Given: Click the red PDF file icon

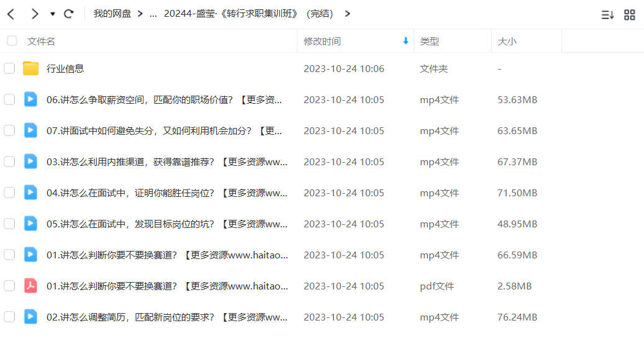Looking at the screenshot, I should 30,286.
